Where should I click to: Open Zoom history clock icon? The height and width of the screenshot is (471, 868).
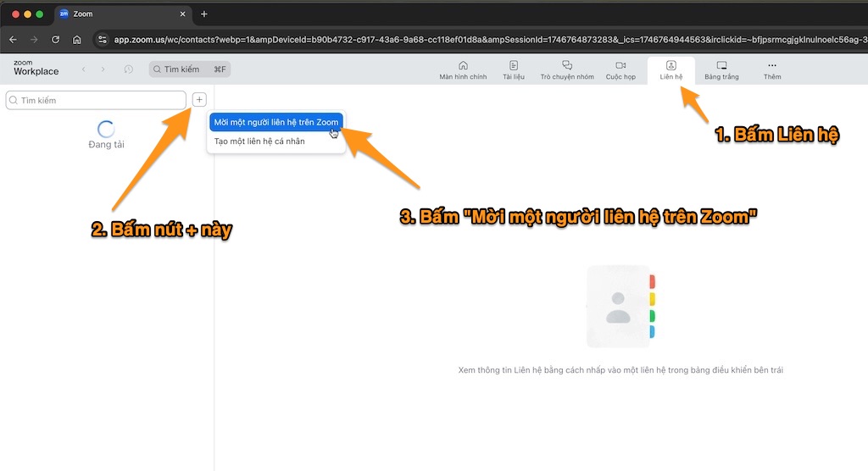[x=129, y=69]
